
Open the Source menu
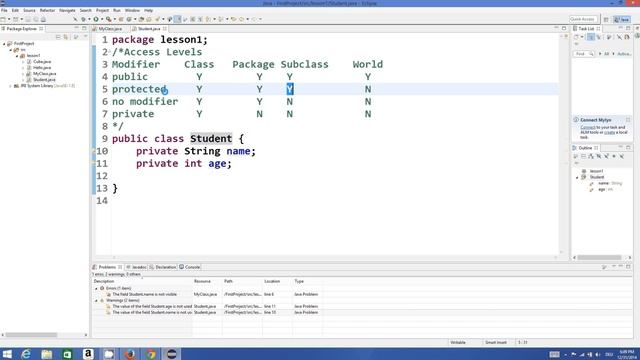[x=29, y=10]
